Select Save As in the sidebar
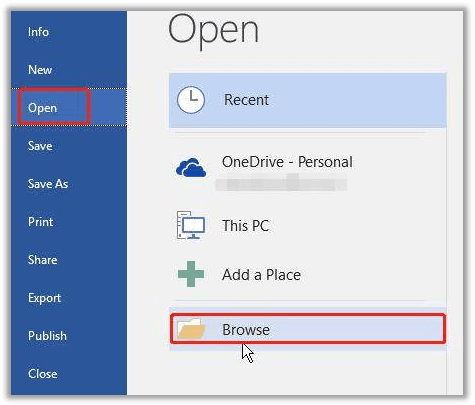The image size is (475, 405). point(48,184)
